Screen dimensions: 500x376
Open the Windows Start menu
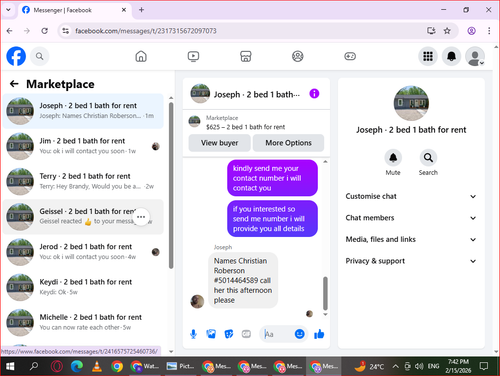(x=10, y=366)
